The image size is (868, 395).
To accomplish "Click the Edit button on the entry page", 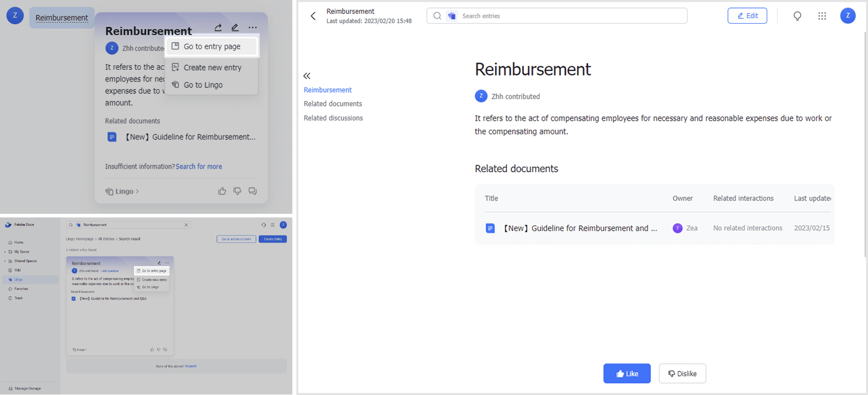I will [747, 16].
